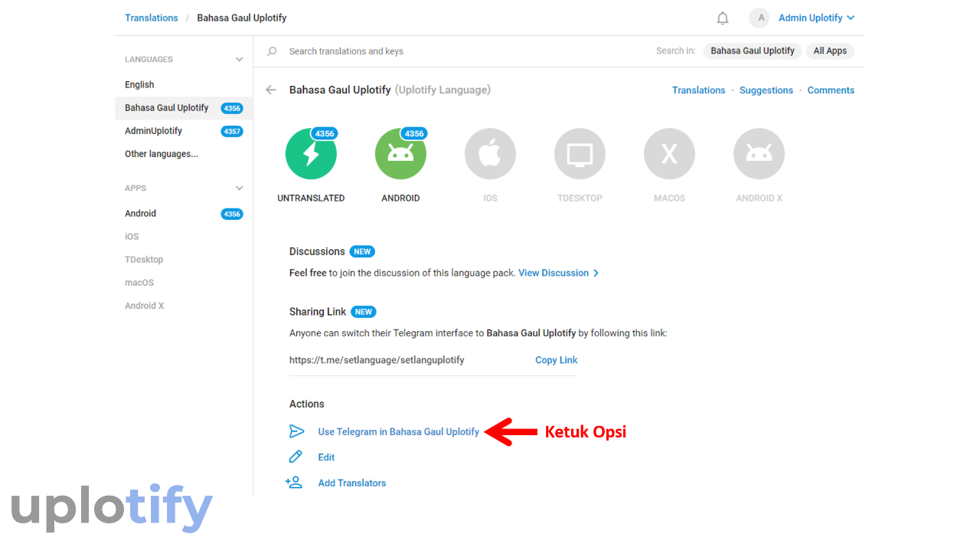Screen dimensions: 980x544
Task: Collapse the Languages section chevron
Action: point(240,59)
